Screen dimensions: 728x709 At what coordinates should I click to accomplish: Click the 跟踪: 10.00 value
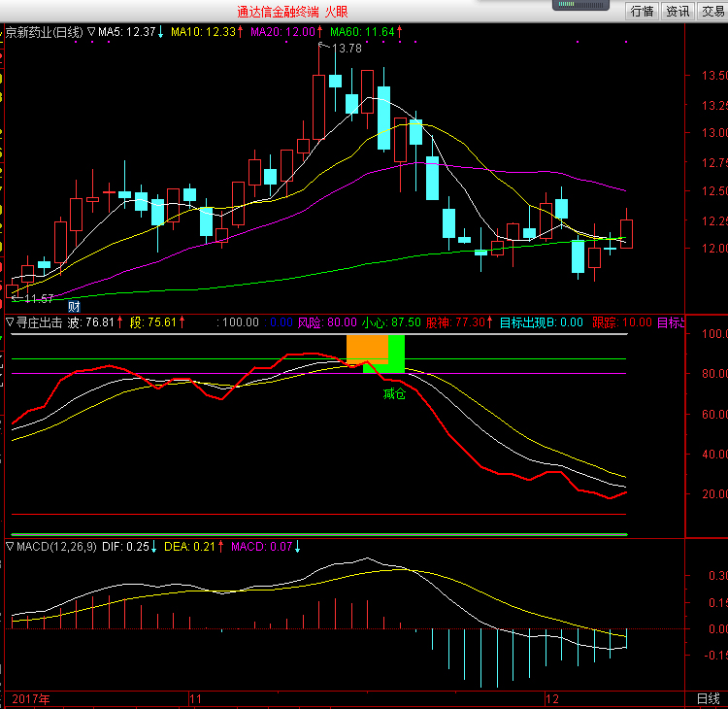(622, 322)
